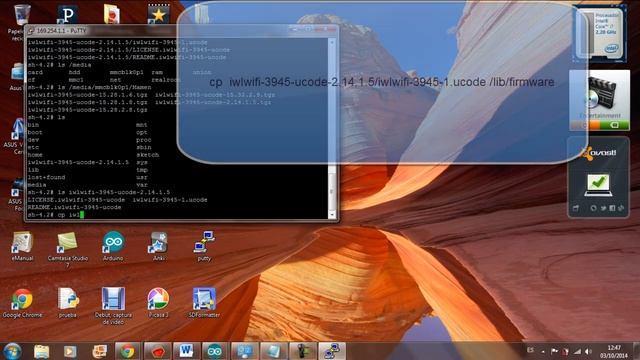
Task: Click the Intel processor gadget
Action: [x=600, y=33]
